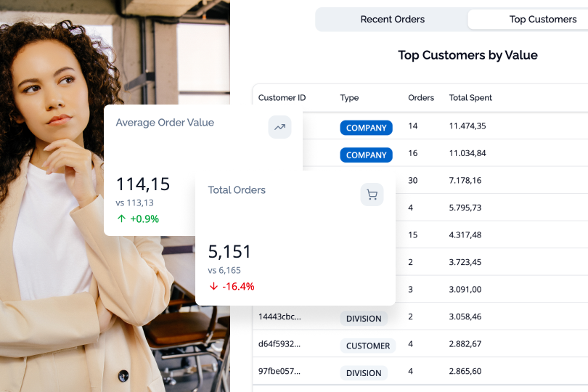Screen dimensions: 588x392
Task: Click the total spent value 3.091,00
Action: tap(465, 289)
